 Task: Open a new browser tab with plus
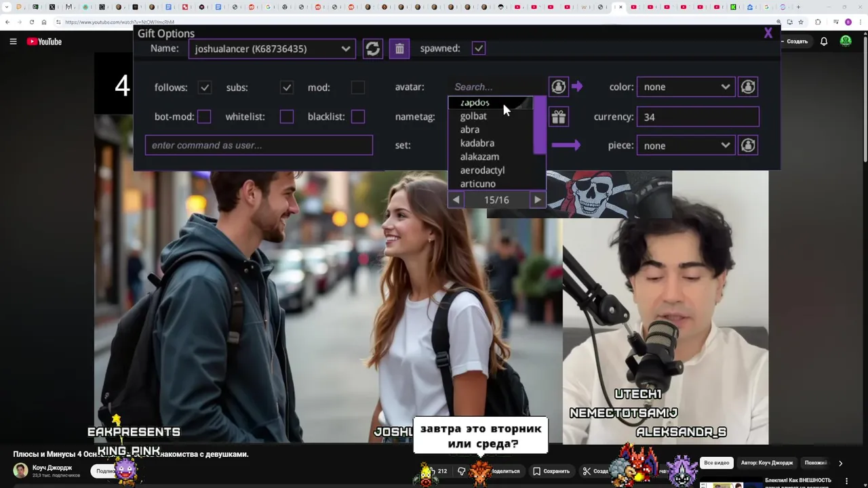tap(798, 7)
